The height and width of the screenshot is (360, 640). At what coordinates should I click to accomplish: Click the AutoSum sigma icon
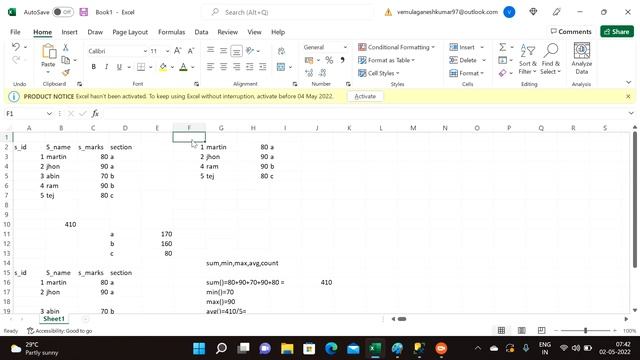(x=502, y=47)
